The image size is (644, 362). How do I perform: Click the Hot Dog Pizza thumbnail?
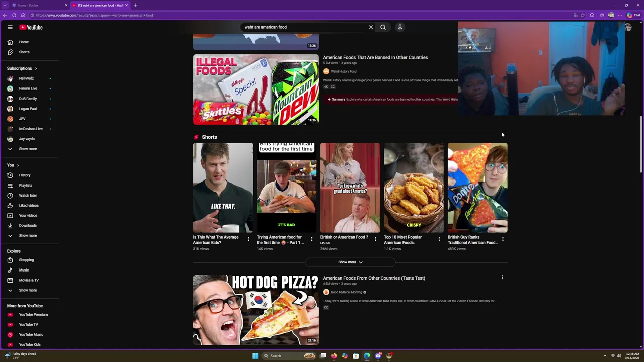256,310
